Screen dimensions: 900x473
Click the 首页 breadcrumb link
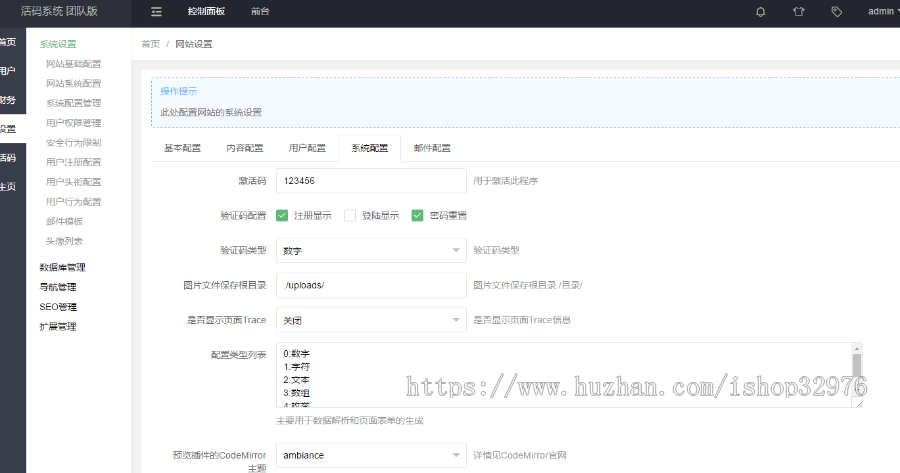(x=150, y=44)
